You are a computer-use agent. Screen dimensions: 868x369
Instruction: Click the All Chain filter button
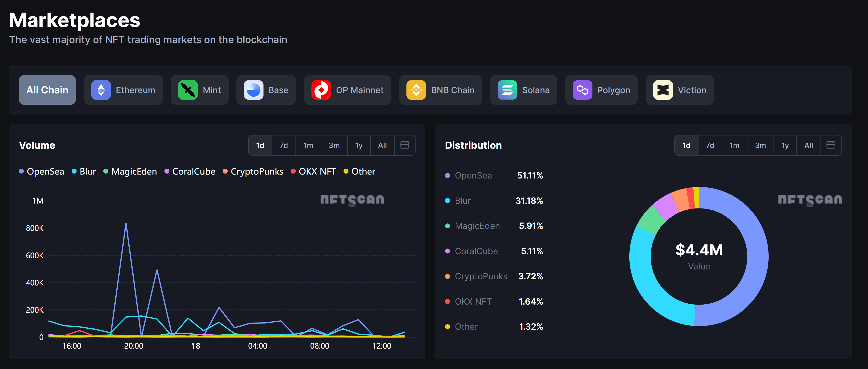[x=47, y=90]
